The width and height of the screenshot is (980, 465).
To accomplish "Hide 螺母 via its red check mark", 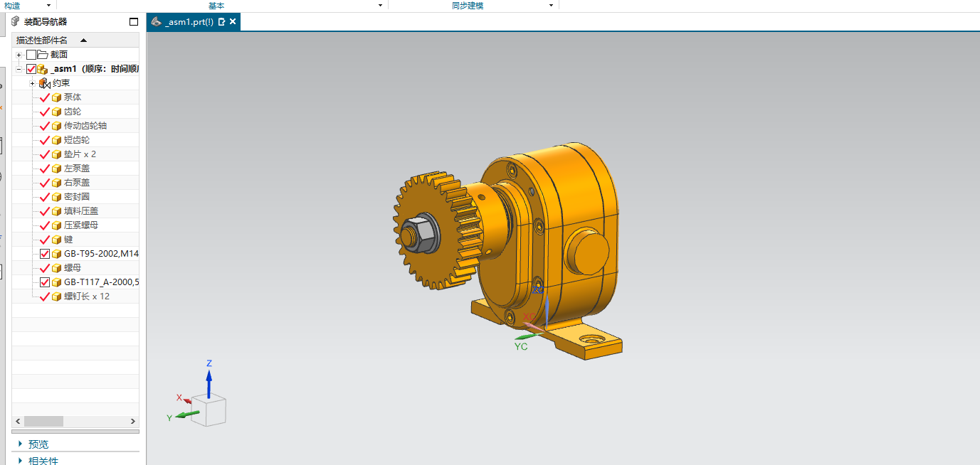I will pyautogui.click(x=45, y=268).
